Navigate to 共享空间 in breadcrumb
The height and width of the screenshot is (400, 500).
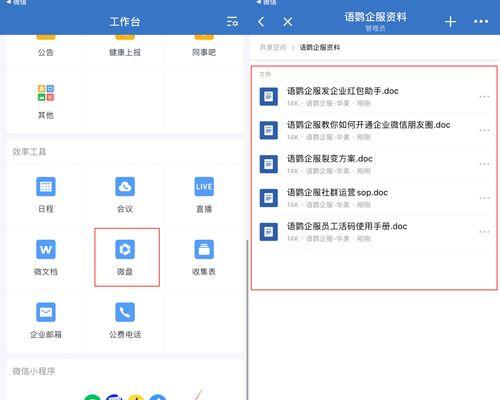(273, 47)
